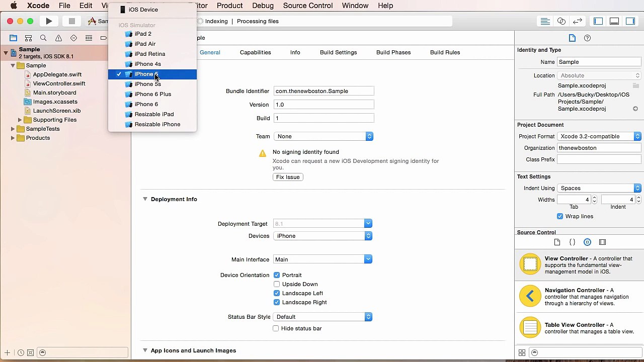Click the Fix Issue button
This screenshot has height=362, width=644.
click(288, 177)
